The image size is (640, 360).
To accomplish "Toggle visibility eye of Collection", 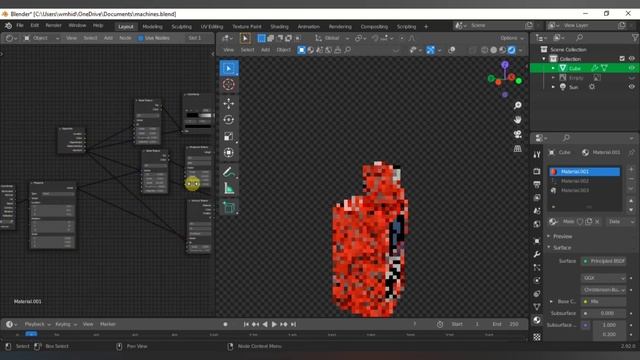I will (x=631, y=59).
